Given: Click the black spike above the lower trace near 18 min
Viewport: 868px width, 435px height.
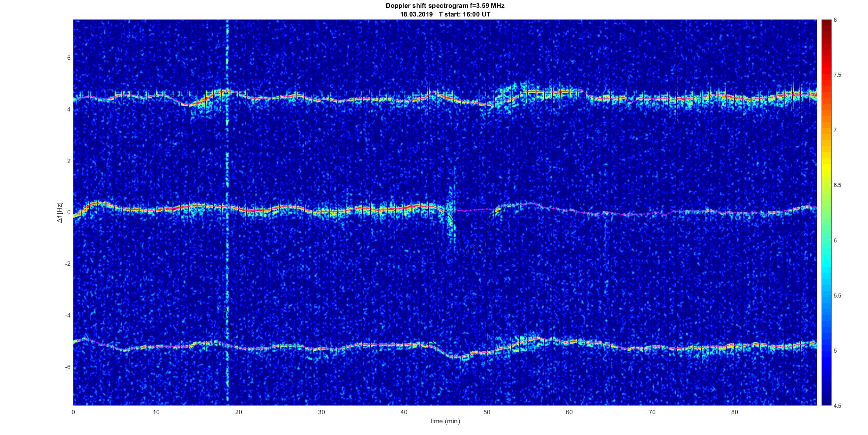Looking at the screenshot, I should [226, 325].
